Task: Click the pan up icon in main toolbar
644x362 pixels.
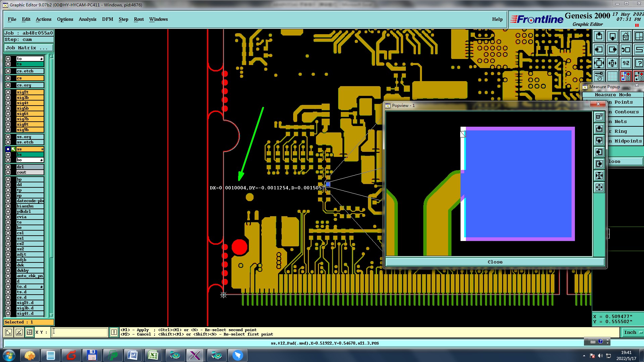Action: [x=599, y=36]
